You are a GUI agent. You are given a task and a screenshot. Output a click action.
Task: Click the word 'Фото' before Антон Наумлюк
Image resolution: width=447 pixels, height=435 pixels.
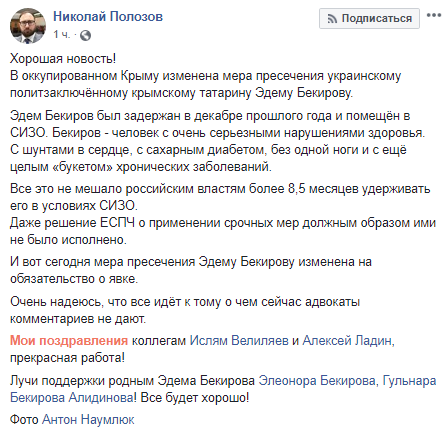[x=24, y=420]
